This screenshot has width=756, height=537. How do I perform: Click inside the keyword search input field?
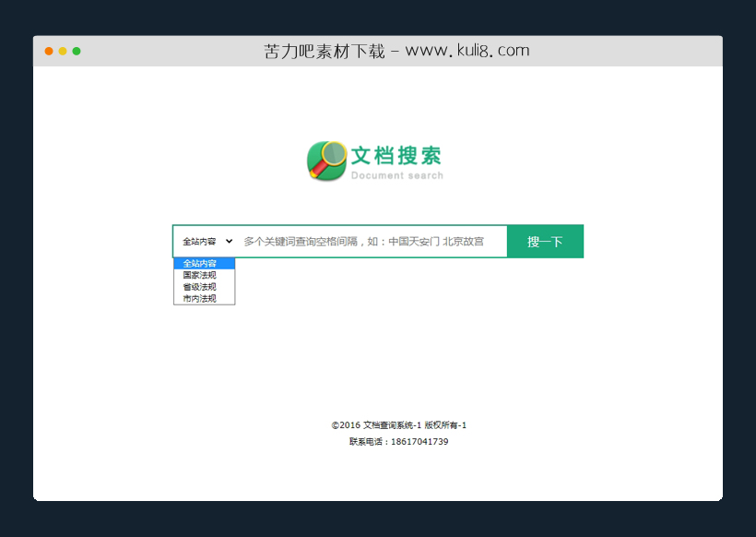point(369,241)
